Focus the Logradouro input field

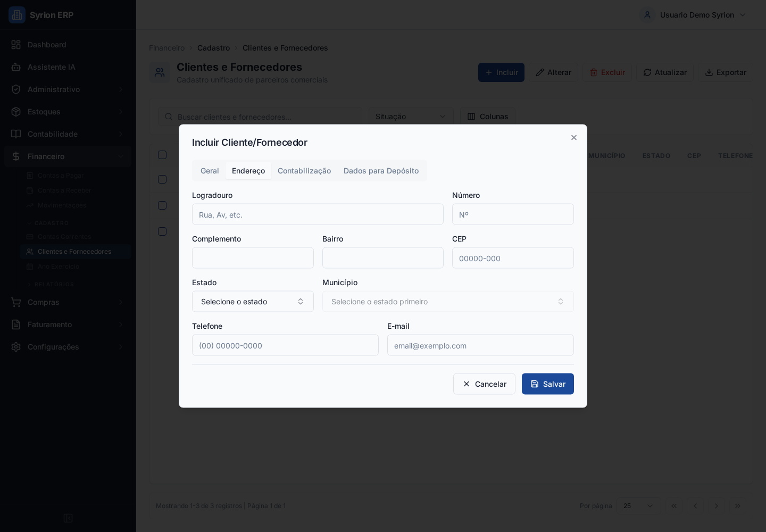coord(318,214)
